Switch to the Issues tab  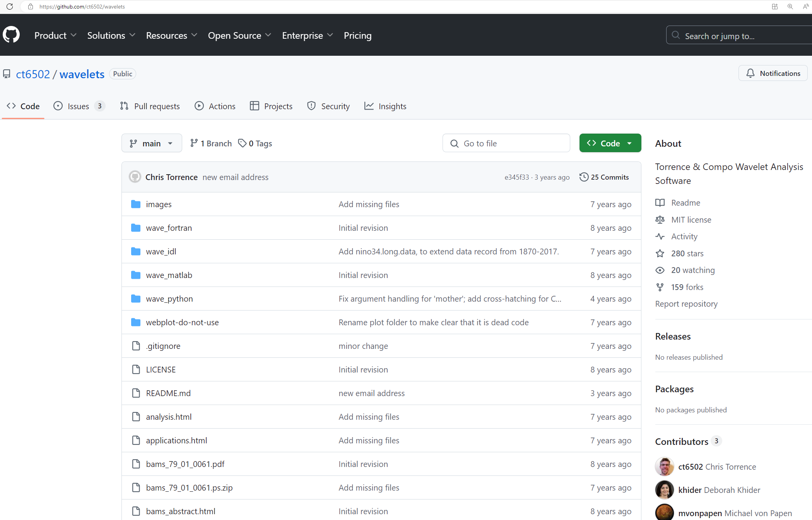79,106
